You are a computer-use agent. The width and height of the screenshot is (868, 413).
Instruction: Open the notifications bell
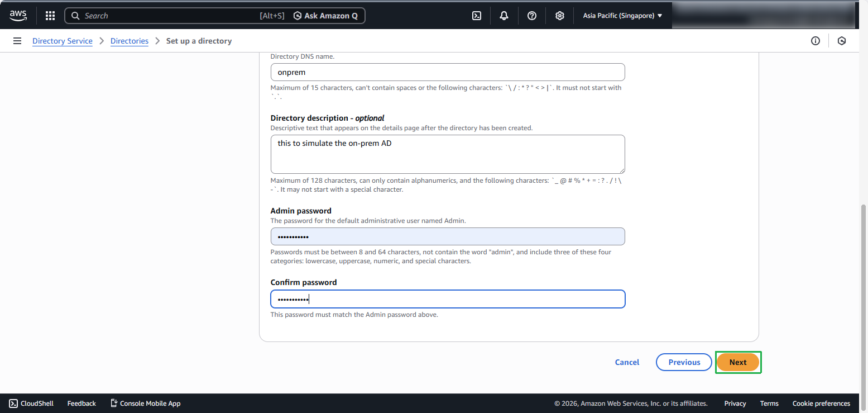click(504, 16)
